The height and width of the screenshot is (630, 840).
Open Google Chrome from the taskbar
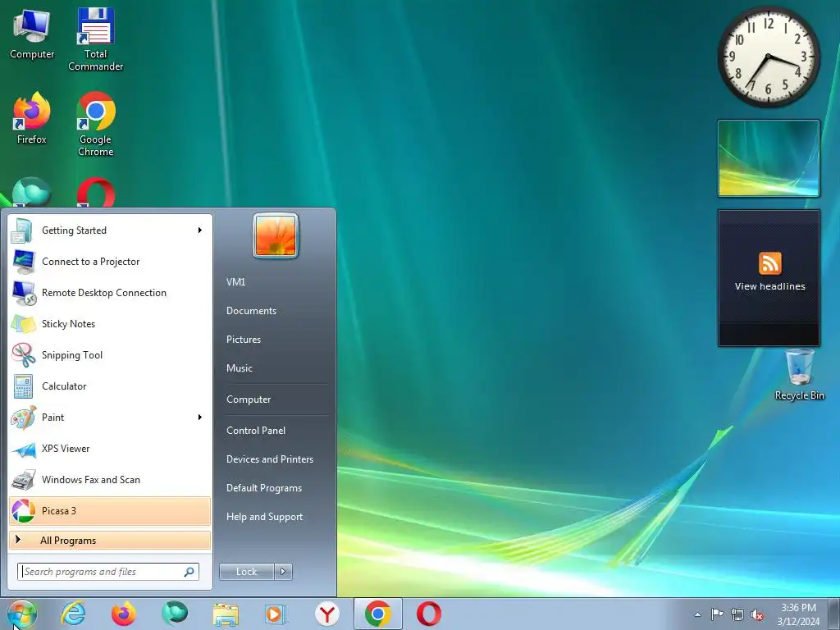click(377, 614)
